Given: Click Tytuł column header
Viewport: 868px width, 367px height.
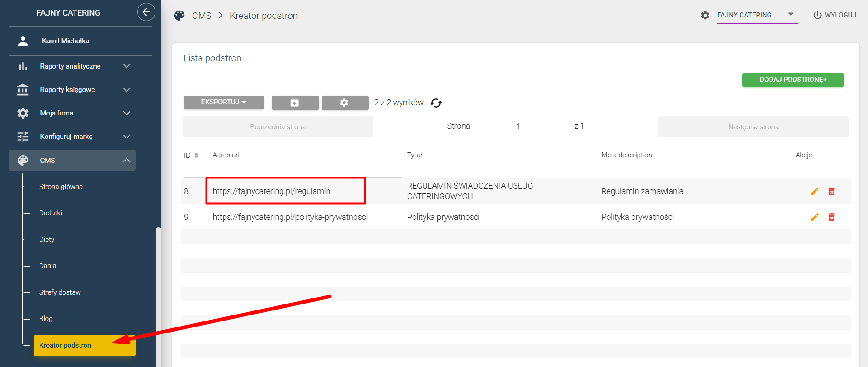Looking at the screenshot, I should 414,155.
